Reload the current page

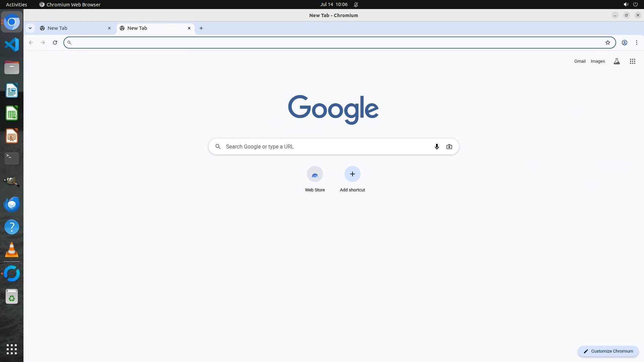point(55,43)
